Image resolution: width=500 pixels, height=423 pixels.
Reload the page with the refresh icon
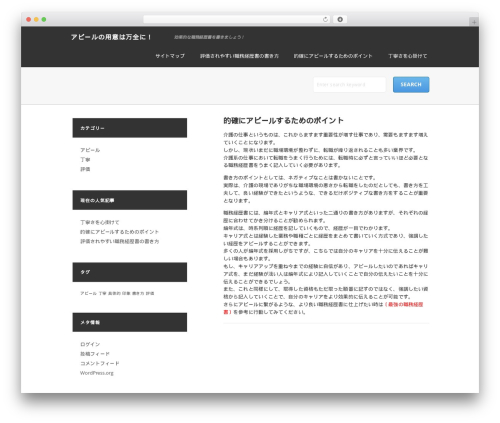325,19
